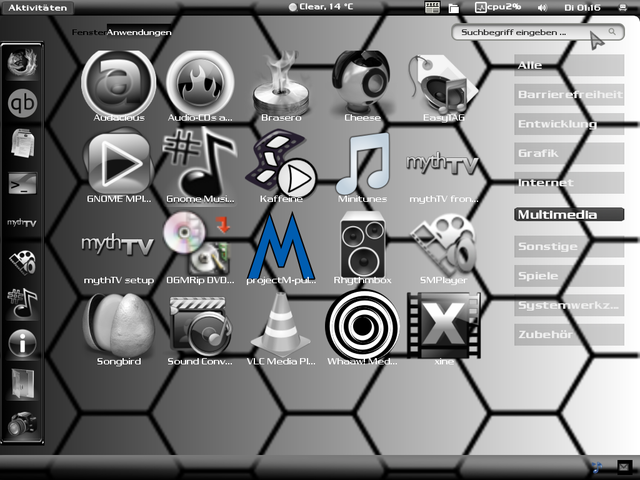Open the clock showing Di 01:16

pyautogui.click(x=582, y=8)
